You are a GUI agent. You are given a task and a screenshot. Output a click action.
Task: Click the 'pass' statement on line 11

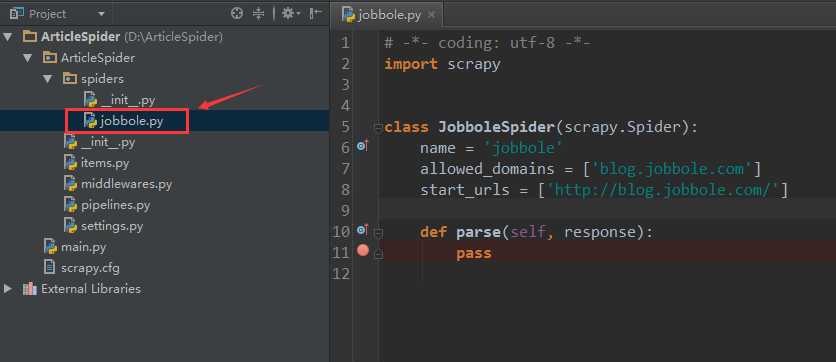coord(474,253)
